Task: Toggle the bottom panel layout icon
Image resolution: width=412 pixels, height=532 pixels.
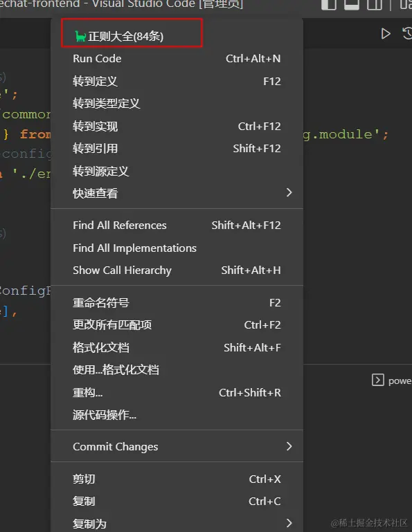Action: click(x=352, y=4)
